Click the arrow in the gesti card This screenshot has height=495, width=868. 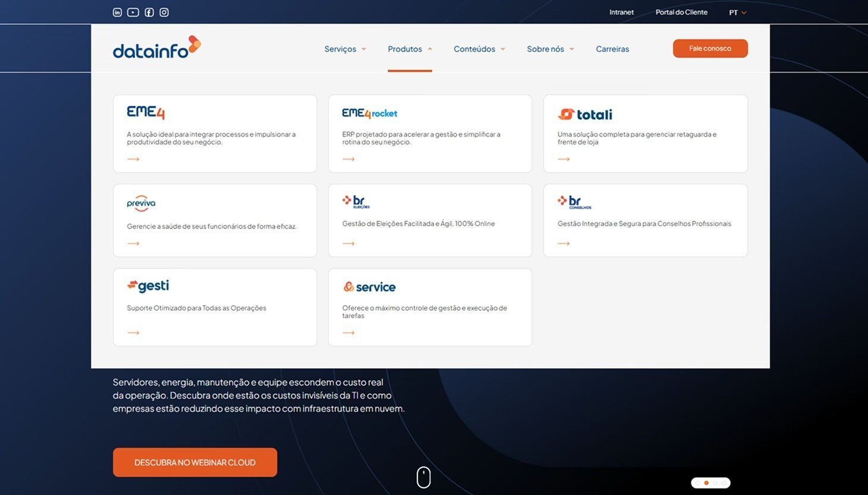click(x=133, y=333)
